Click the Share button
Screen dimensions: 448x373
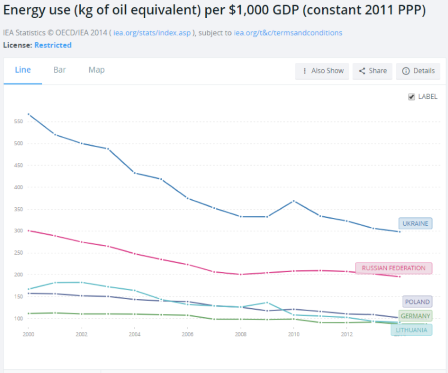pos(372,71)
